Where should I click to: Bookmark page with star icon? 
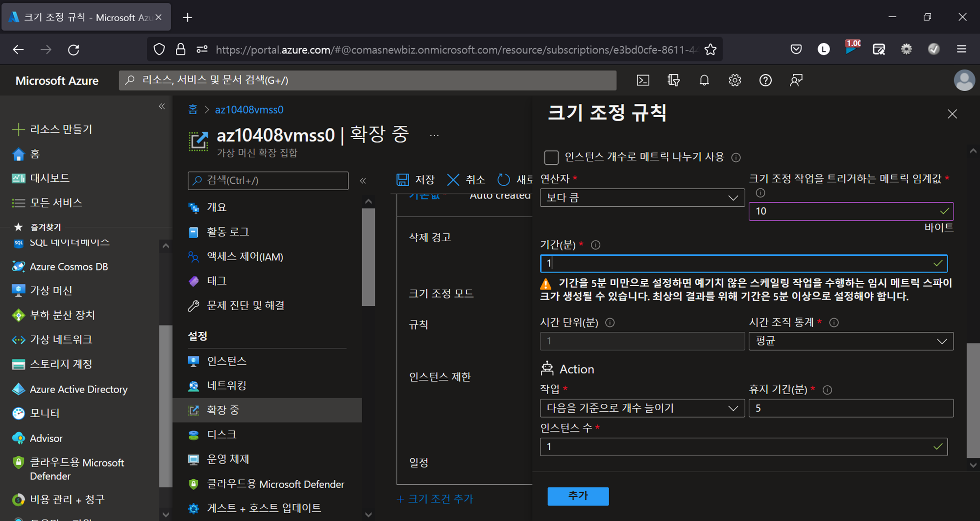click(x=710, y=50)
